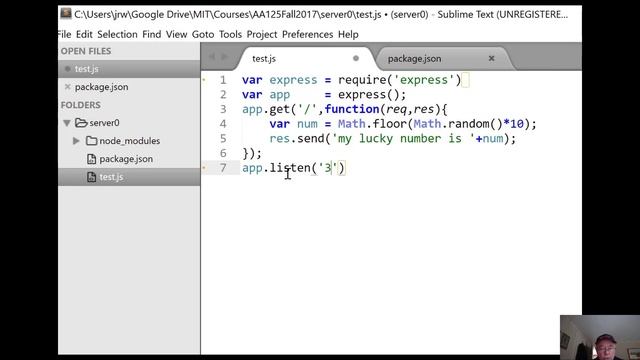640x360 pixels.
Task: Click line number 7 in the gutter
Action: pos(223,168)
